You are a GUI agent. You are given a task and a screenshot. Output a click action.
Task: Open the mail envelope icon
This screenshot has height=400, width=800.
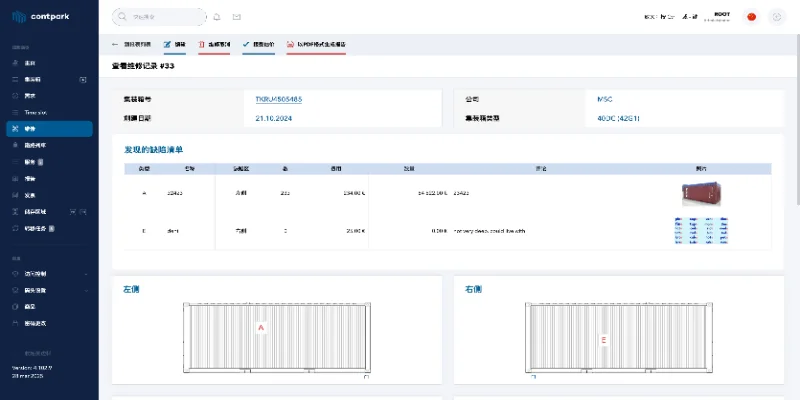pos(237,17)
